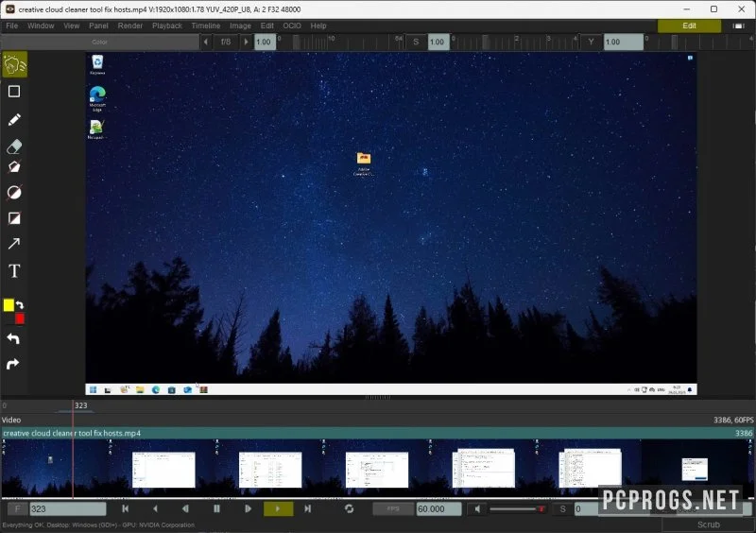Adjust the gain slider
Image resolution: width=756 pixels, height=533 pixels.
click(x=341, y=42)
